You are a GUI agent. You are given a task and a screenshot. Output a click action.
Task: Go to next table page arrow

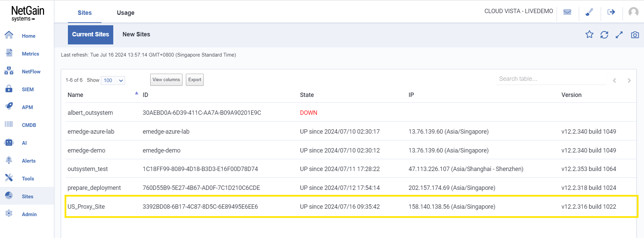(629, 80)
